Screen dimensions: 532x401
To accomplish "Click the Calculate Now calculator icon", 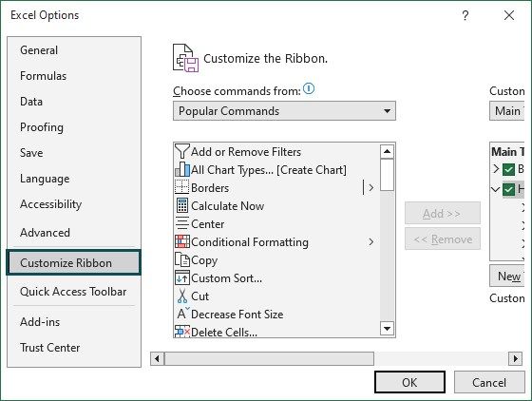I will coord(181,205).
